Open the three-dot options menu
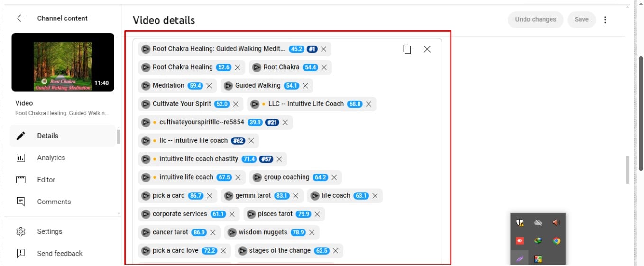644x266 pixels. click(605, 20)
